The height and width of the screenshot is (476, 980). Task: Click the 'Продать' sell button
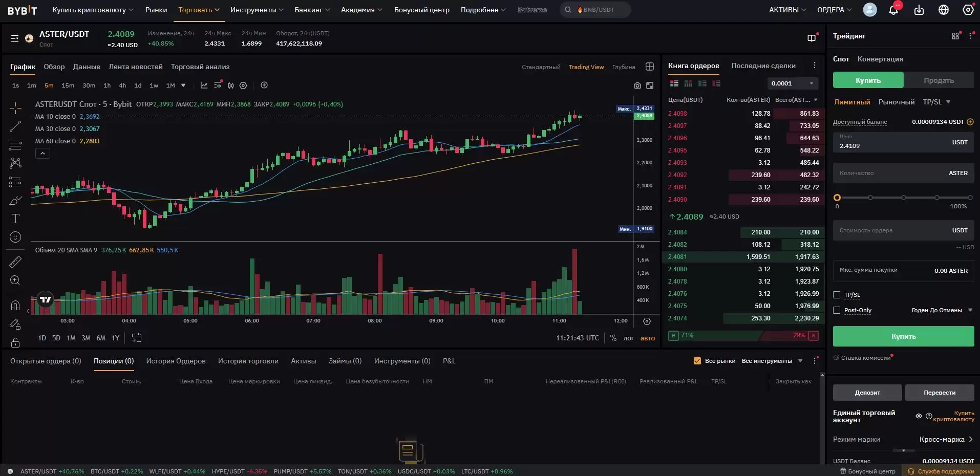point(938,80)
